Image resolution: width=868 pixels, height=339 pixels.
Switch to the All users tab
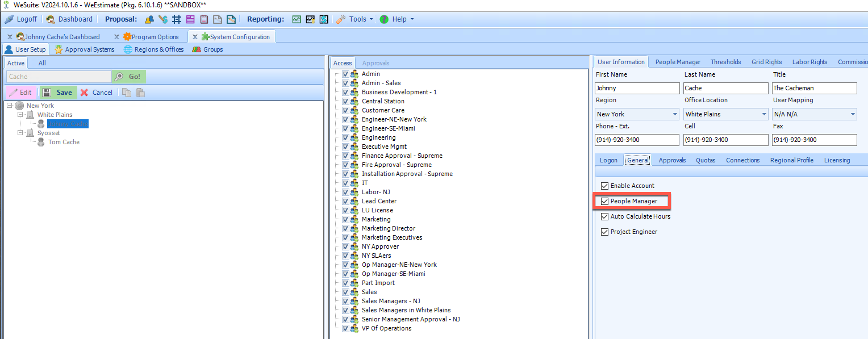42,63
